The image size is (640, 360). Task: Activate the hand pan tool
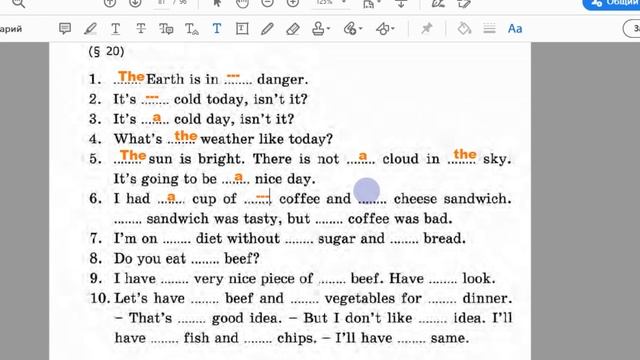pos(242,3)
